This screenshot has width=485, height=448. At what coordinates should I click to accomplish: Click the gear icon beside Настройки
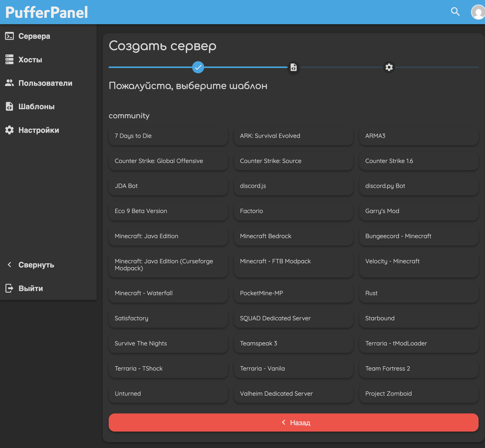(9, 130)
